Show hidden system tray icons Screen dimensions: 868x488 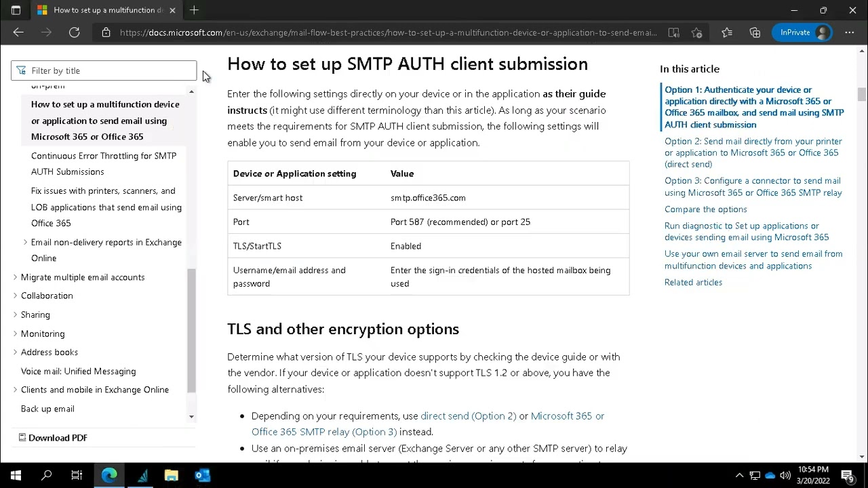pyautogui.click(x=739, y=476)
